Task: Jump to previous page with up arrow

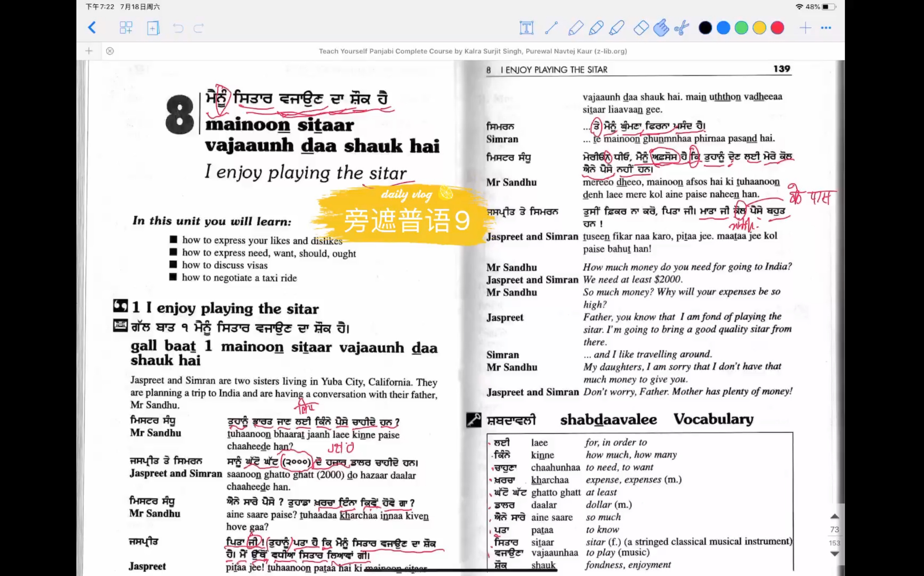Action: [834, 516]
